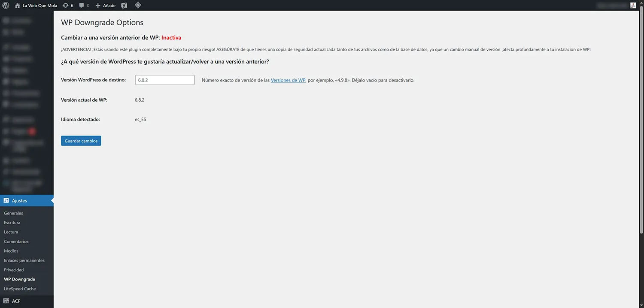Screen dimensions: 644x308
Task: Open Enlaces permanentes settings
Action: [24, 260]
